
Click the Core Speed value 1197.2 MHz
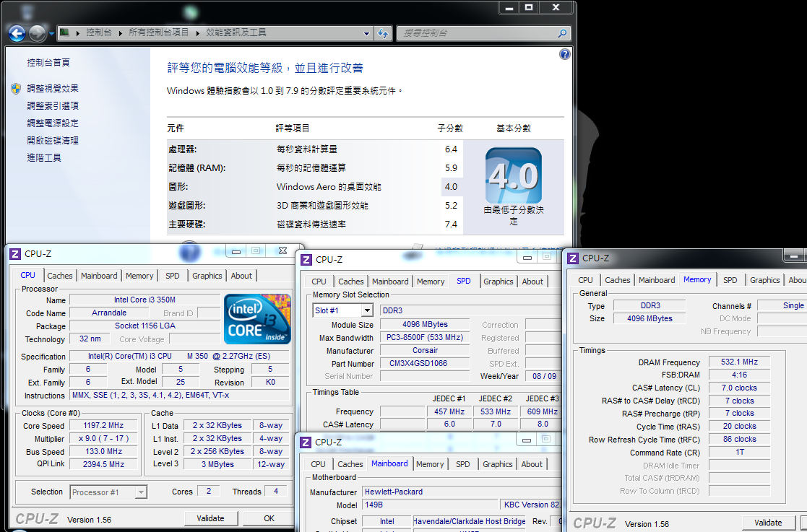click(x=103, y=426)
